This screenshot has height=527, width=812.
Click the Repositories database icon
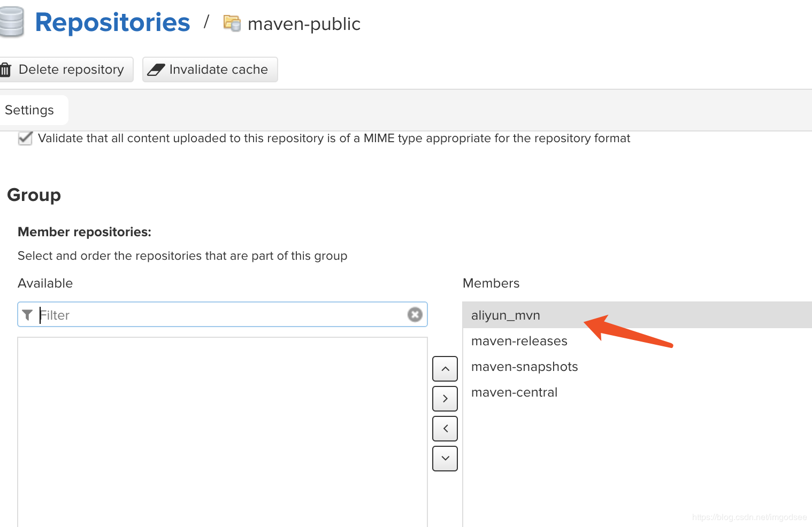[11, 22]
